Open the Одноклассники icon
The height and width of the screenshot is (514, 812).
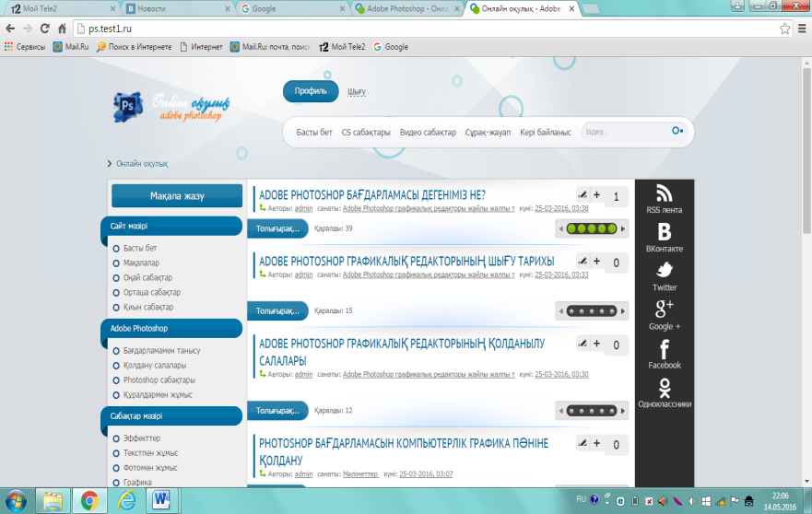665,387
